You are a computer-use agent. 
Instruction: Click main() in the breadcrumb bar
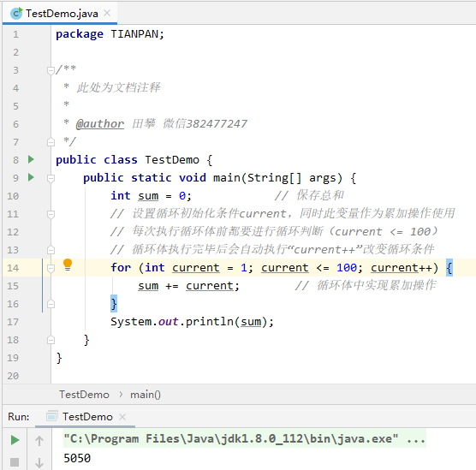[146, 395]
